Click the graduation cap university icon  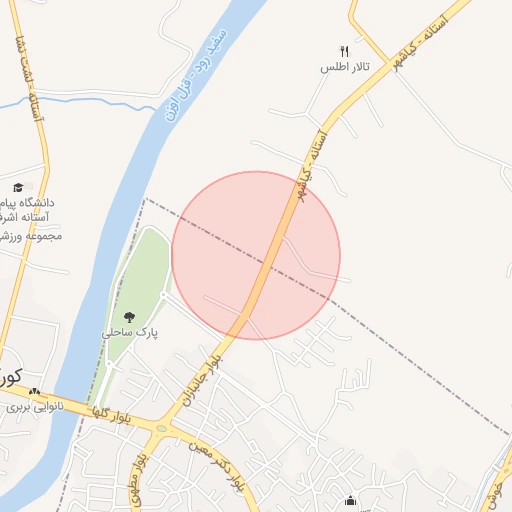[x=18, y=188]
